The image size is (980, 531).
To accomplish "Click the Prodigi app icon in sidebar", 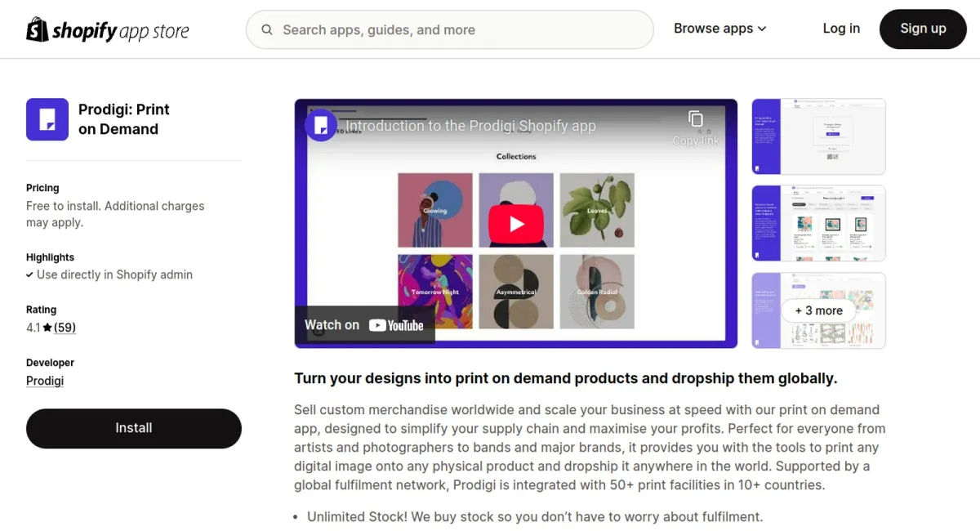I will point(47,119).
